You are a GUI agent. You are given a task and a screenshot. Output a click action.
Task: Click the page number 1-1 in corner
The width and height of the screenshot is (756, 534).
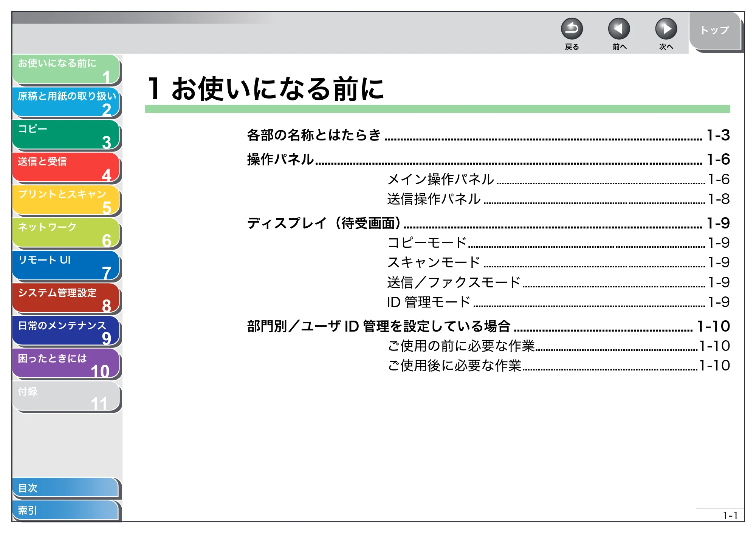[730, 515]
